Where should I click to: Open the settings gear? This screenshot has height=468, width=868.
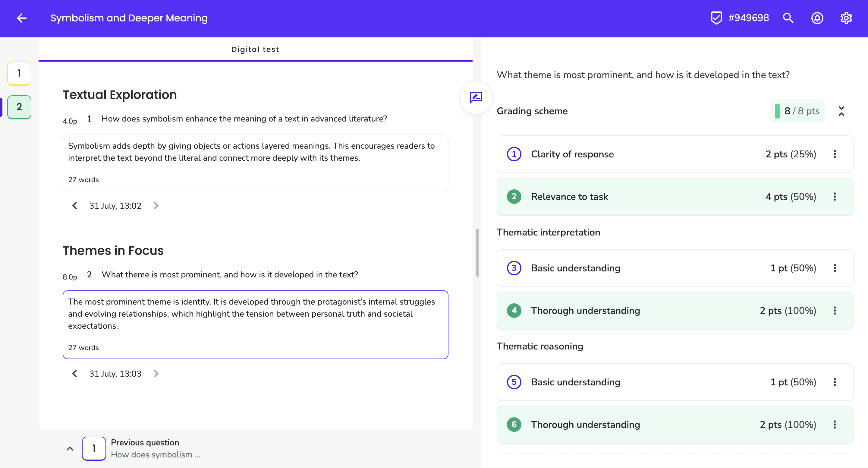846,18
